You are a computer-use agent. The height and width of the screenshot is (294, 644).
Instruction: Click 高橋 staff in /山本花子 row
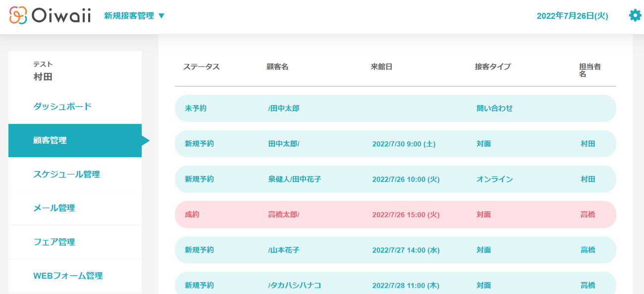[x=588, y=250]
